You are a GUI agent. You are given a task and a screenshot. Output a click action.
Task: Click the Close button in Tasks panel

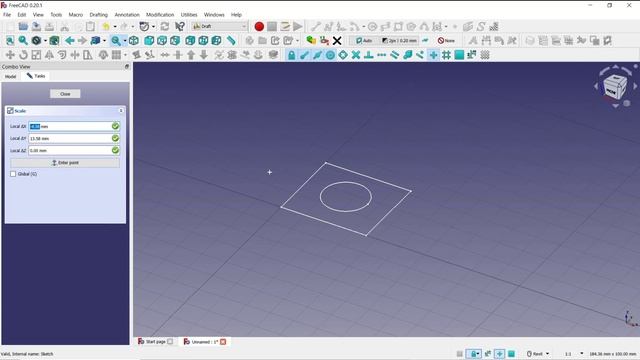coord(65,94)
